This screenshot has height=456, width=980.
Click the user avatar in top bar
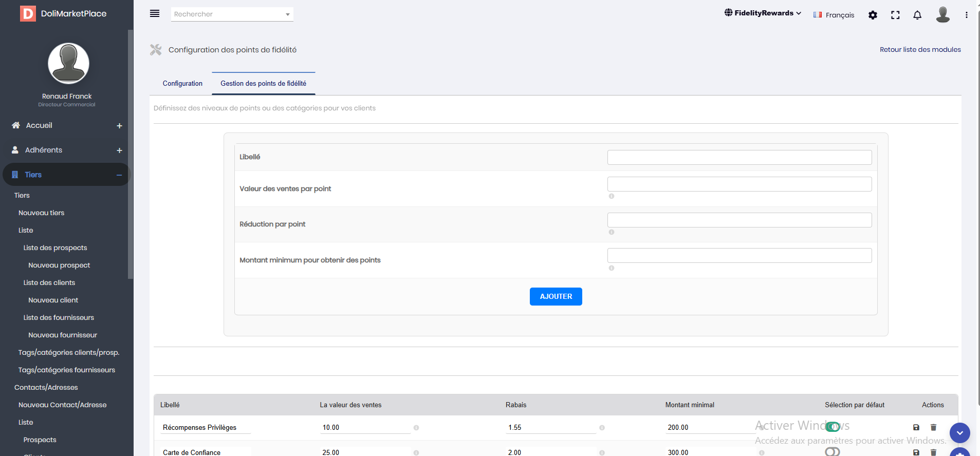point(942,14)
